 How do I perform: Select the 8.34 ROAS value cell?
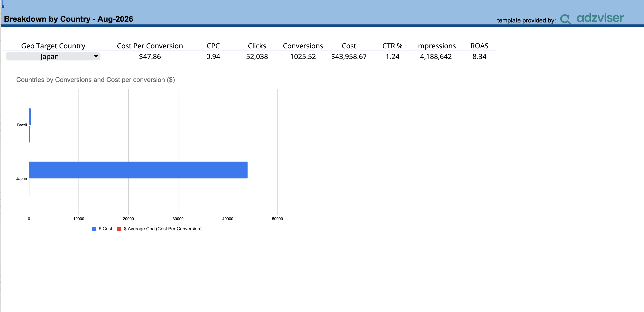coord(479,57)
